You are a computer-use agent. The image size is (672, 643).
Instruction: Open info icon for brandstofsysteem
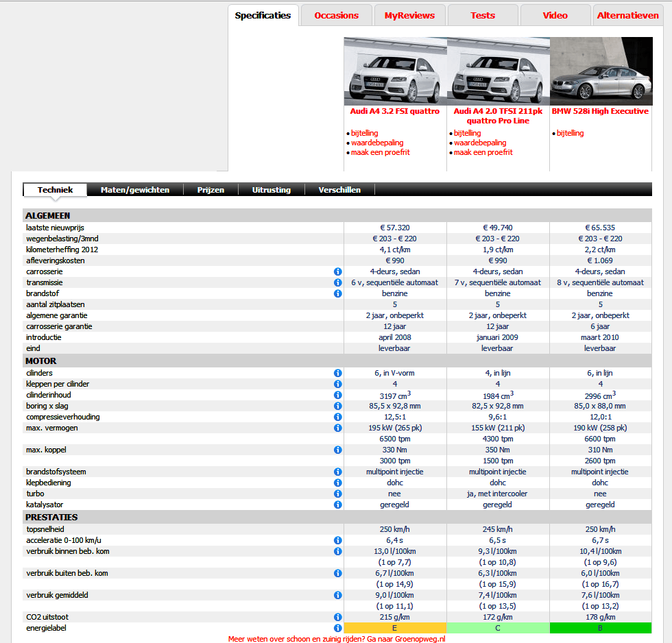(337, 472)
